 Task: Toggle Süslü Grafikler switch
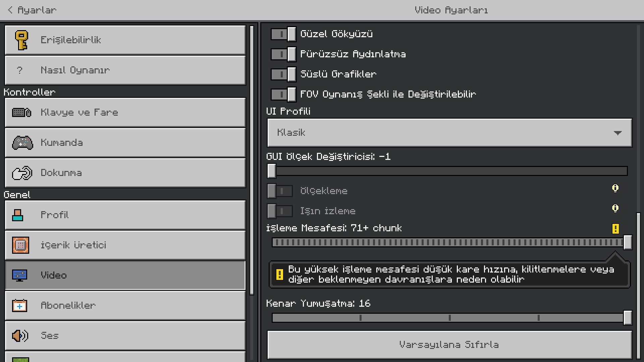click(283, 74)
